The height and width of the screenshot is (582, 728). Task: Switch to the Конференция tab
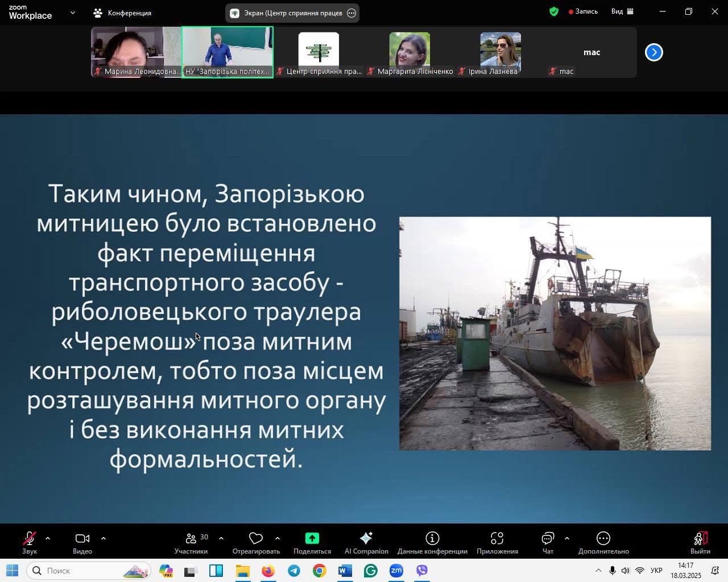(x=123, y=13)
